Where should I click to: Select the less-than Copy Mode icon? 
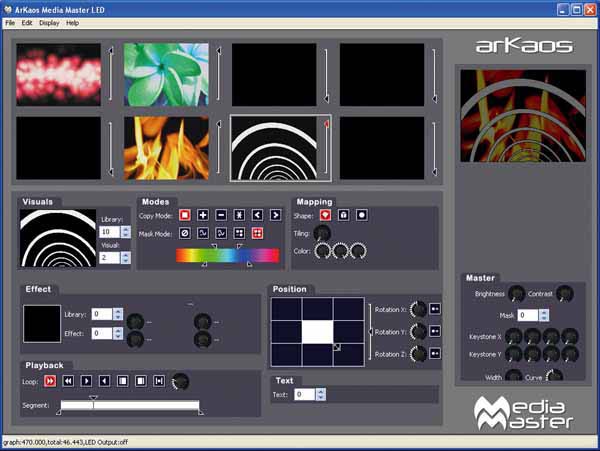click(x=257, y=215)
